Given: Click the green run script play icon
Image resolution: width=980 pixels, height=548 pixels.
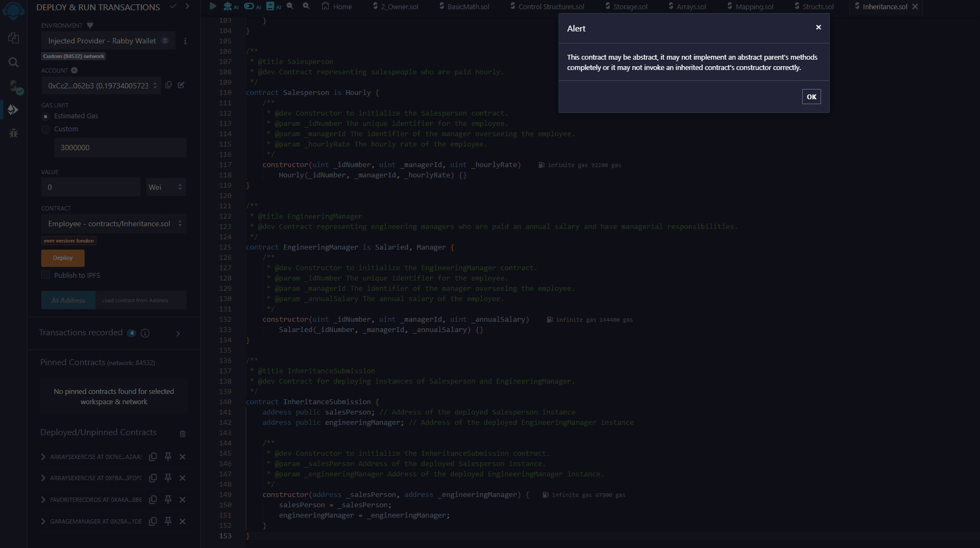Looking at the screenshot, I should (x=213, y=6).
